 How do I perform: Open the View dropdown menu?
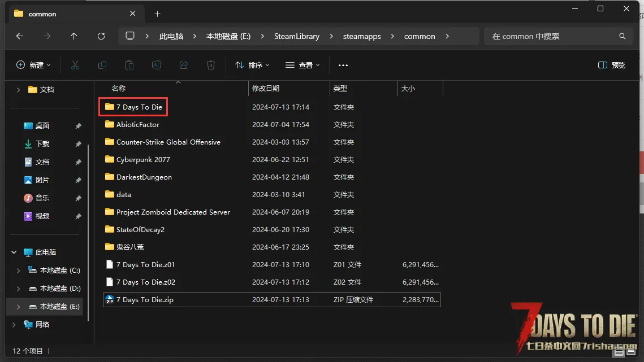click(x=302, y=65)
